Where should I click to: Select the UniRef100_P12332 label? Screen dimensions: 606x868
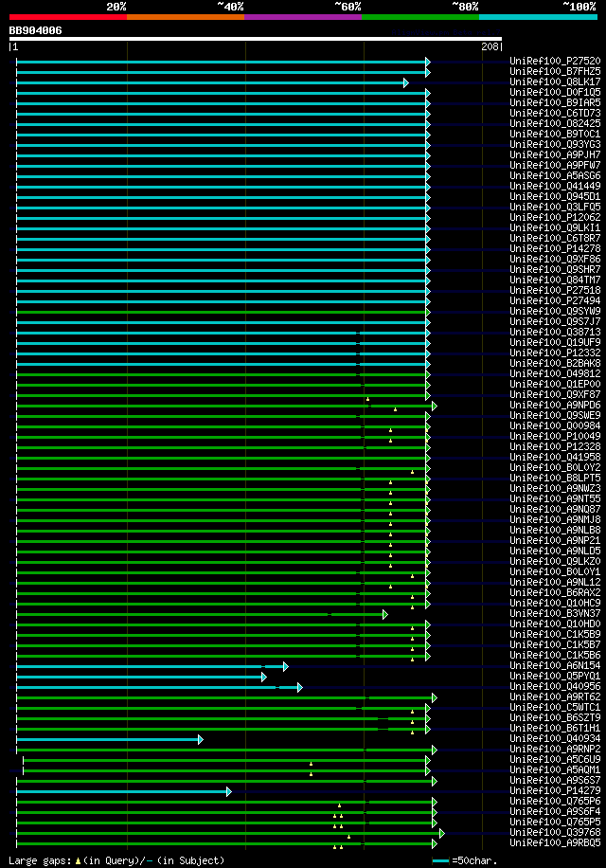point(555,353)
